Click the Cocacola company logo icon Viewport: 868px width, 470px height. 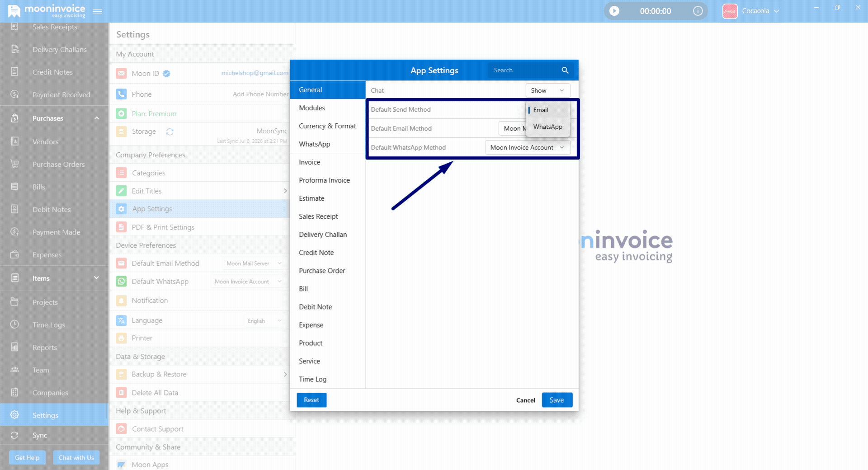(730, 11)
